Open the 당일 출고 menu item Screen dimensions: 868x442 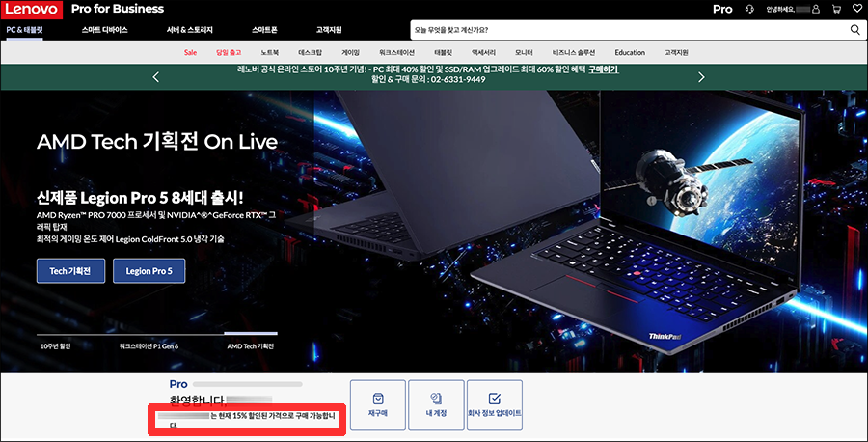click(229, 53)
